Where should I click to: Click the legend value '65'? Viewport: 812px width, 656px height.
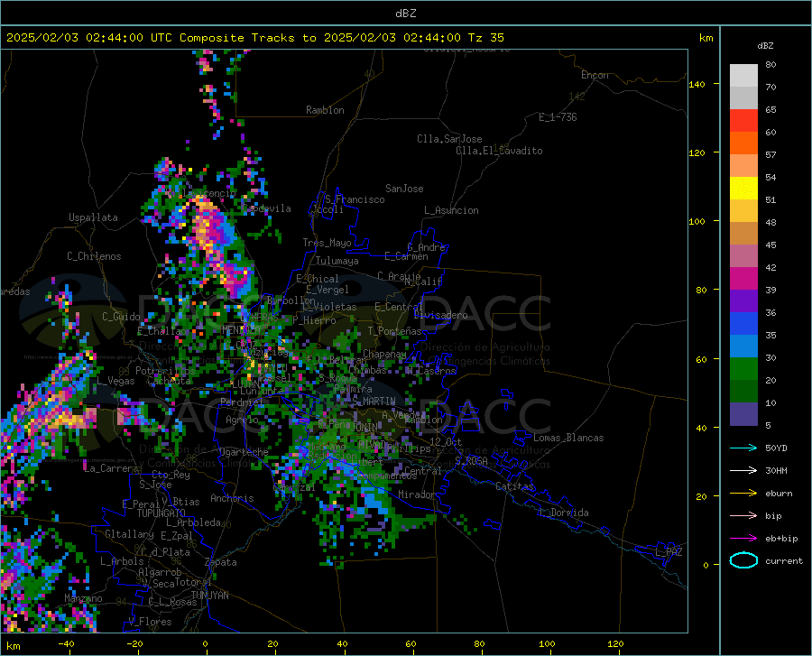pos(770,110)
